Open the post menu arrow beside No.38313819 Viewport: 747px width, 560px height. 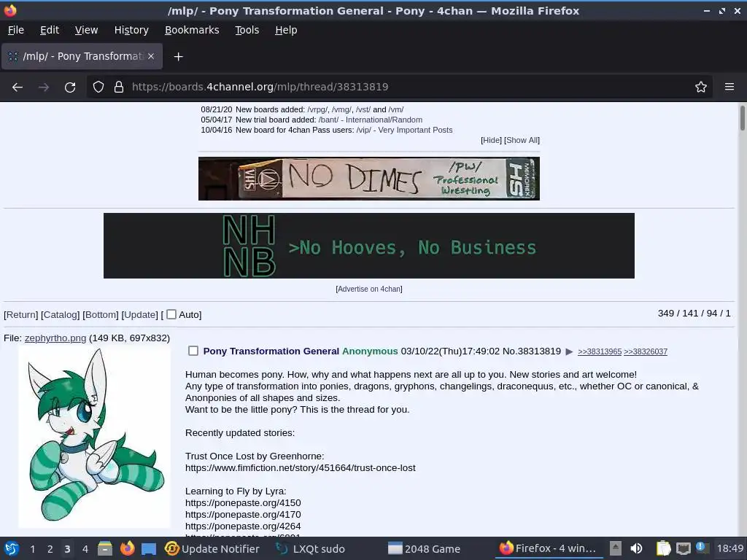pyautogui.click(x=569, y=352)
